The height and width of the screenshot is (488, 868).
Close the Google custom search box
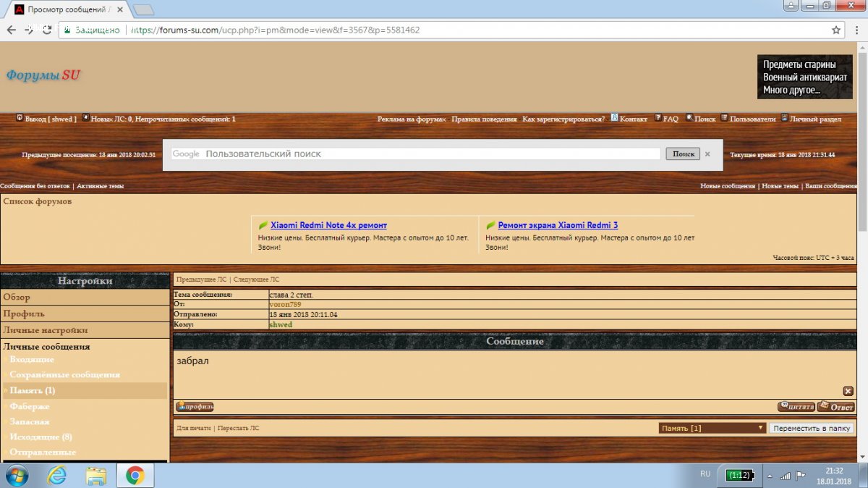707,154
